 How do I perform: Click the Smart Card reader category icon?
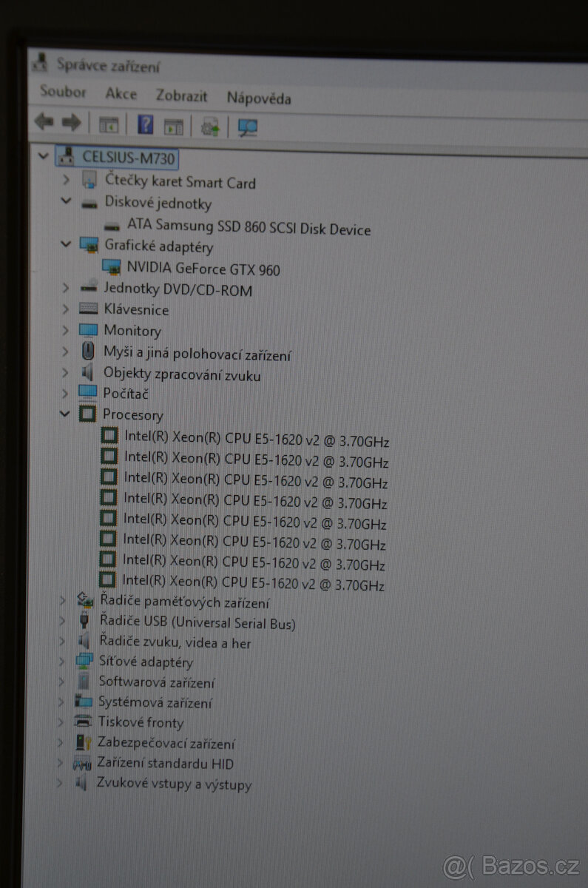tap(89, 180)
